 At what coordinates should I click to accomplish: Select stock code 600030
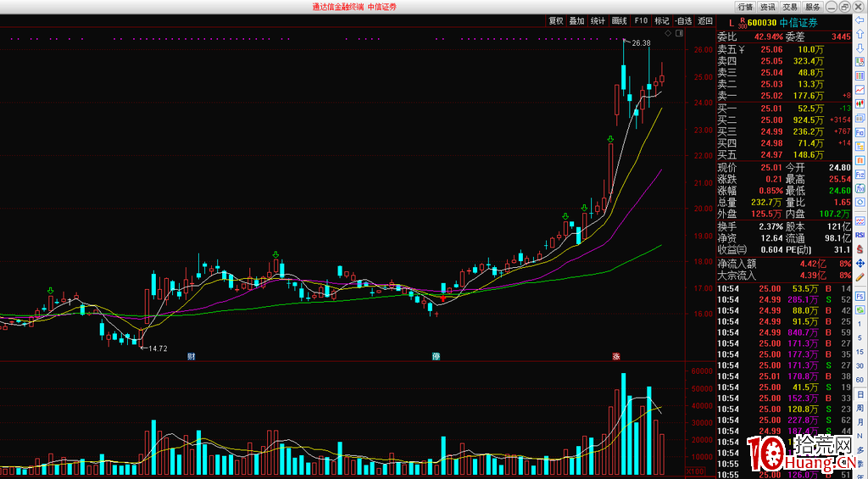point(761,23)
